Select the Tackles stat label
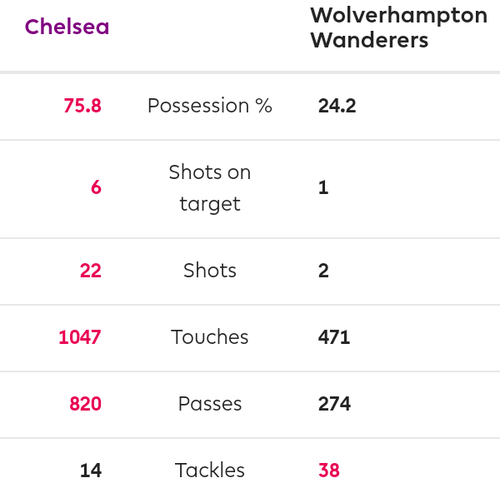The image size is (500, 483). [210, 470]
